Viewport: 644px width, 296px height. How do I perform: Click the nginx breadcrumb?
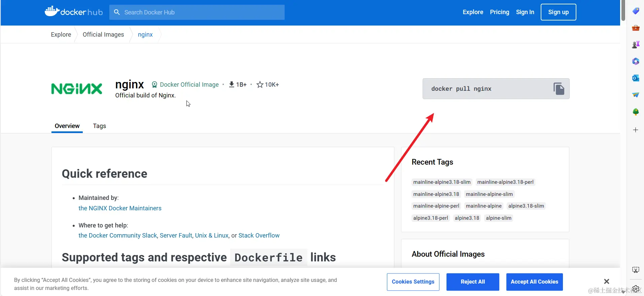(145, 35)
